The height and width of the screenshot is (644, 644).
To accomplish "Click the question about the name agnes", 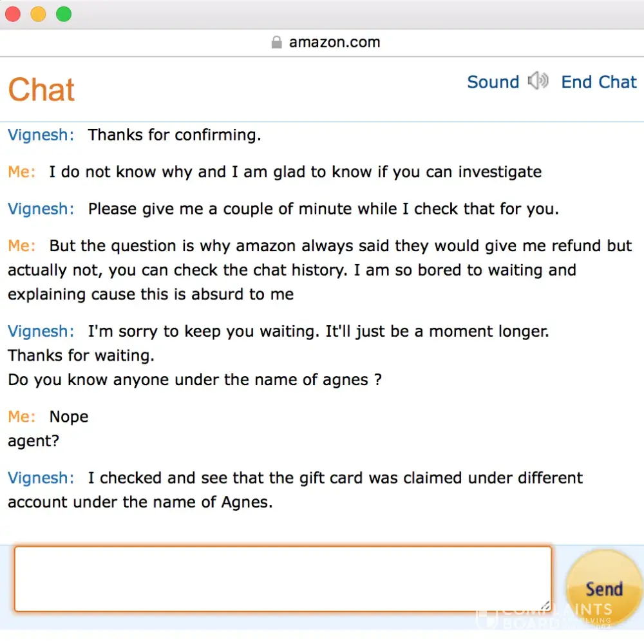I will (194, 379).
